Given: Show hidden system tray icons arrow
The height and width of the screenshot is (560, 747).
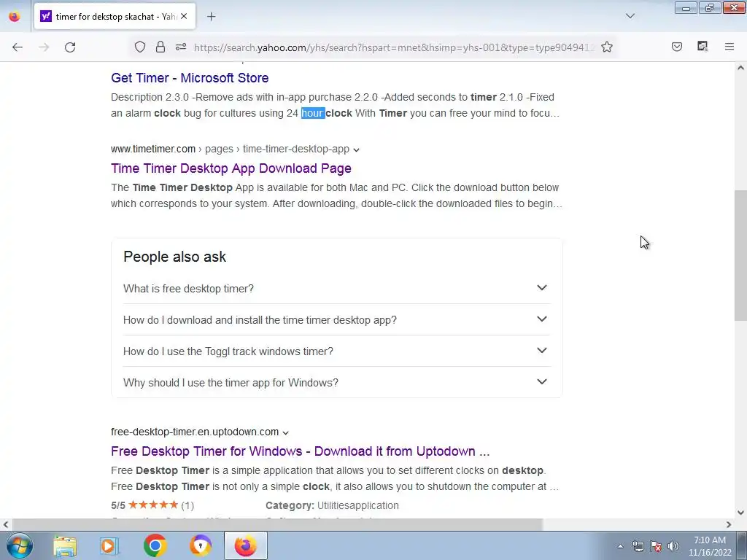Looking at the screenshot, I should (x=620, y=546).
